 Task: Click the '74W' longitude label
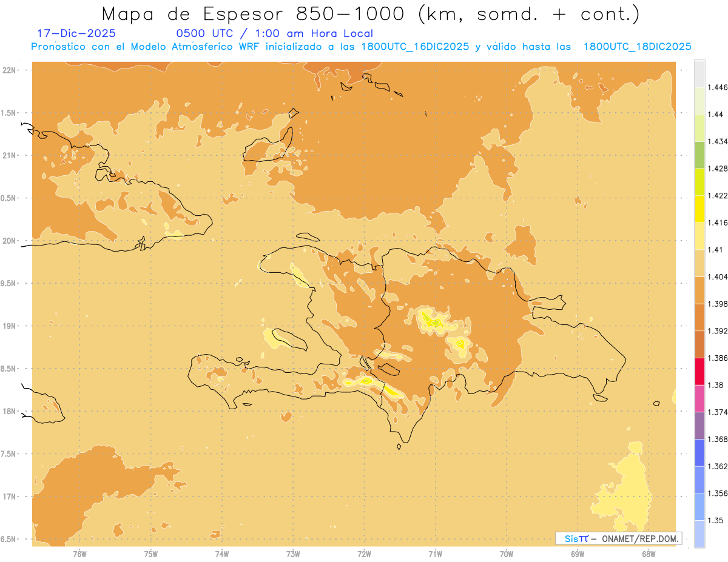click(222, 554)
